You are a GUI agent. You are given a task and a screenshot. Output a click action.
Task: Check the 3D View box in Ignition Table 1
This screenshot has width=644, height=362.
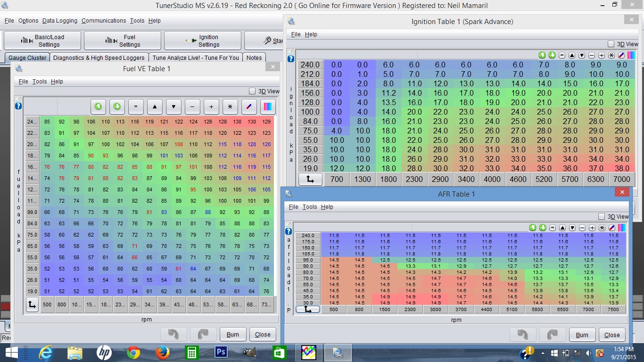(x=611, y=44)
